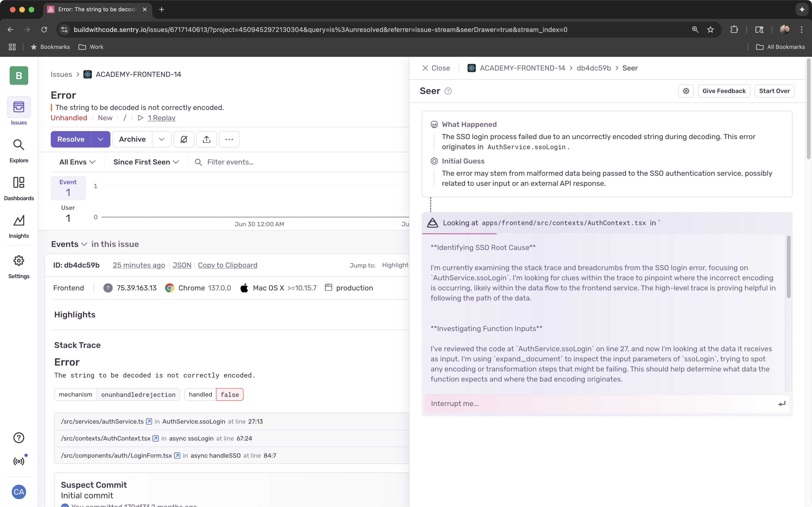
Task: Open the apps grid in bookmarks bar
Action: coord(12,47)
